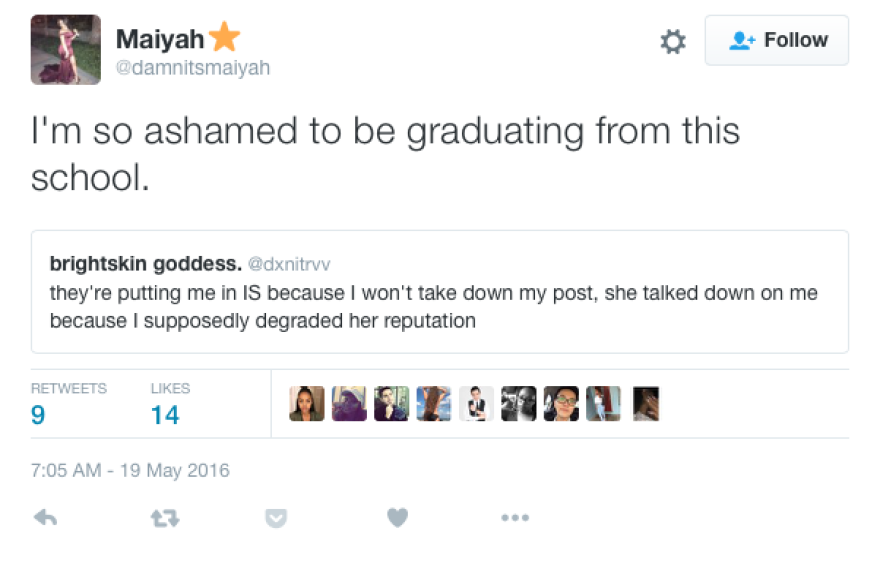The image size is (880, 566).
Task: Click the liker avatar wearing glasses
Action: click(x=561, y=404)
